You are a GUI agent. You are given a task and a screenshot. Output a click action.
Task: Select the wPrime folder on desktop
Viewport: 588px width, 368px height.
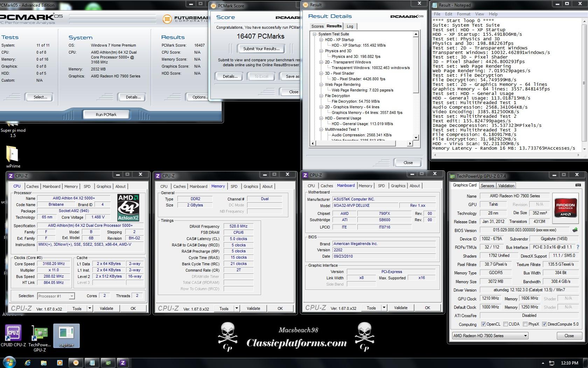tap(13, 157)
